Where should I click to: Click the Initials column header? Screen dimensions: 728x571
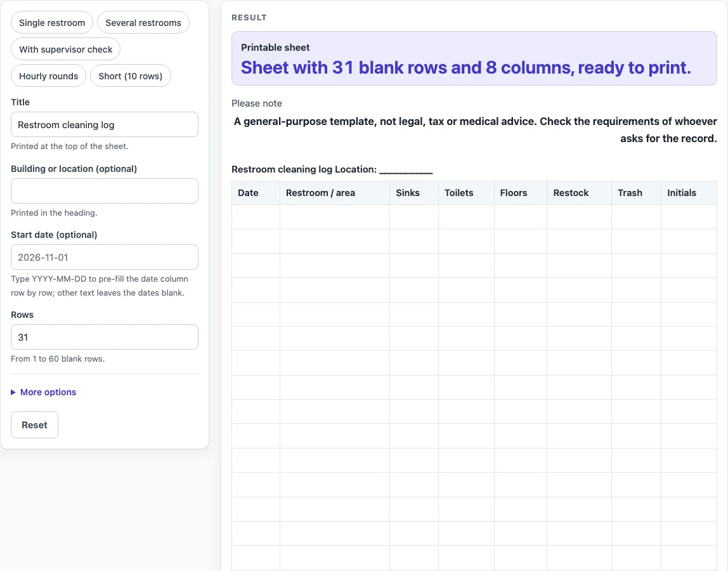[689, 193]
